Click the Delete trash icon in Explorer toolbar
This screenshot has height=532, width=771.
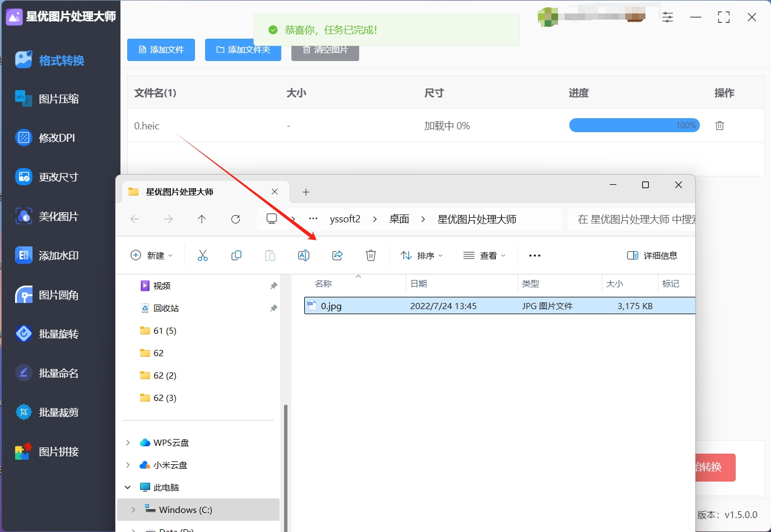point(371,255)
